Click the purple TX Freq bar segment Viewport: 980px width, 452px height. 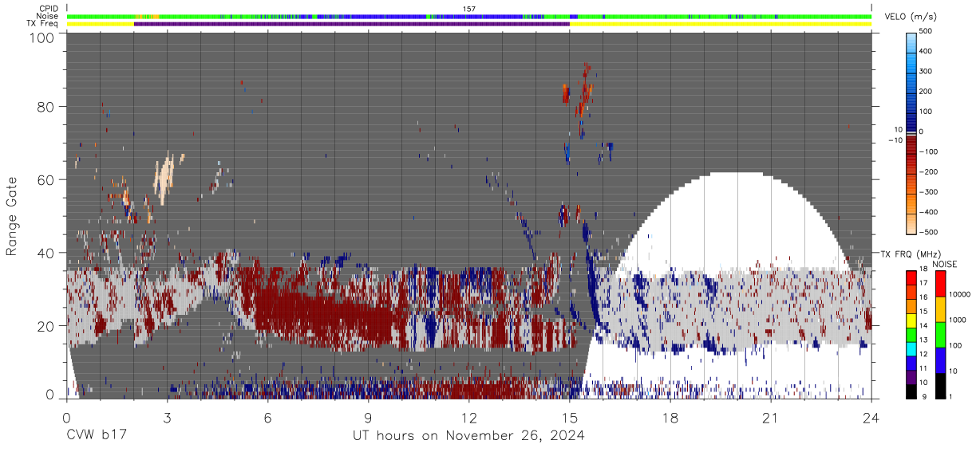(352, 24)
